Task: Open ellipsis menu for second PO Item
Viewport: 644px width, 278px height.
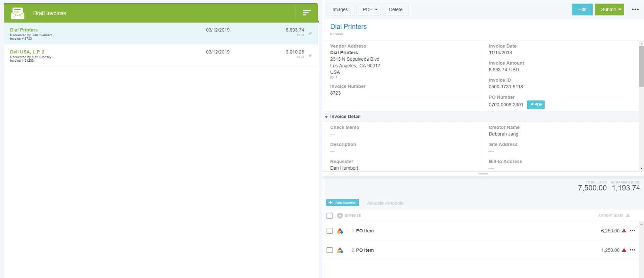Action: click(x=633, y=250)
